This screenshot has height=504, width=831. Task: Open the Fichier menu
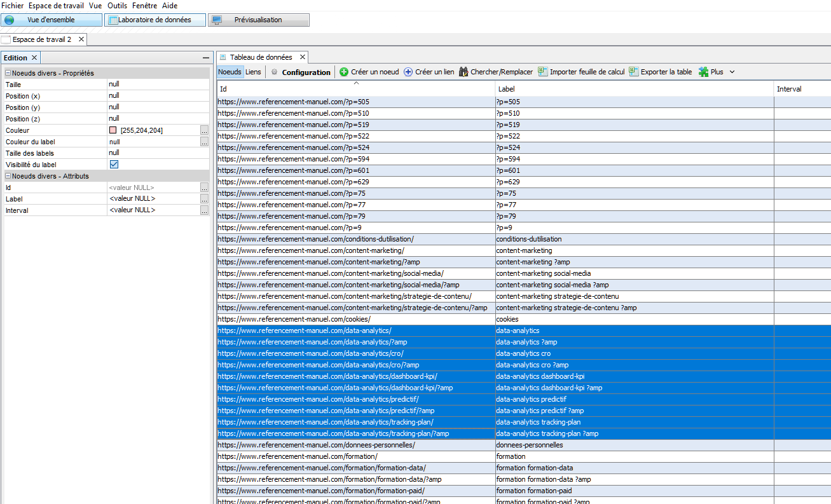coord(13,5)
